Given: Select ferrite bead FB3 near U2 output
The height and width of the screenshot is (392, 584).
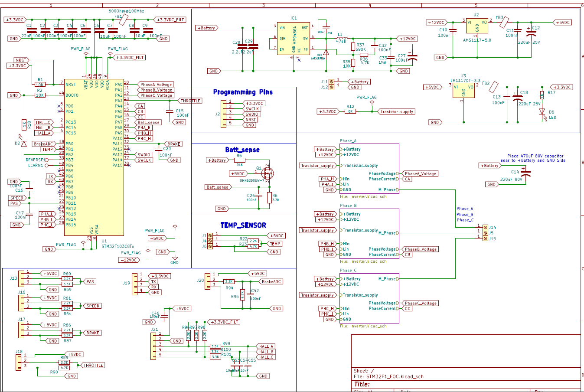Looking at the screenshot, I should click(505, 23).
